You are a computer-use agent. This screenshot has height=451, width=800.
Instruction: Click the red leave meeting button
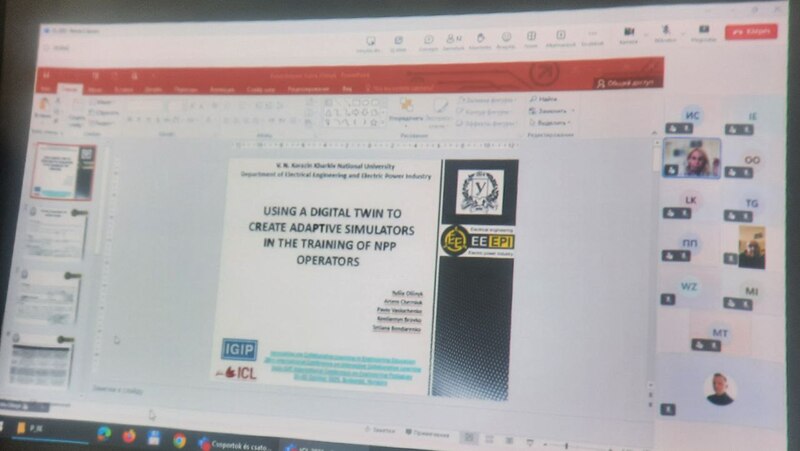point(751,32)
